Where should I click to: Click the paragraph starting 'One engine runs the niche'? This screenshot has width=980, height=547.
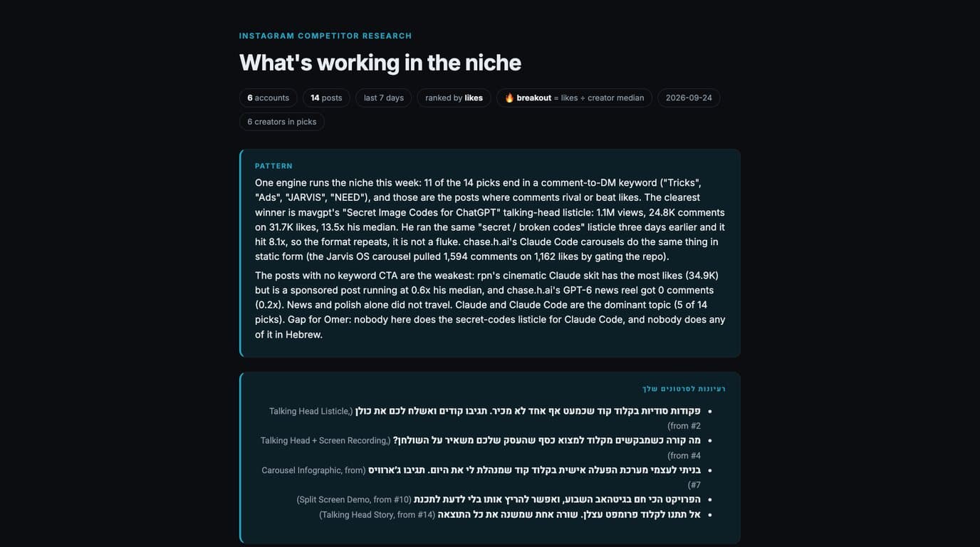click(x=490, y=219)
